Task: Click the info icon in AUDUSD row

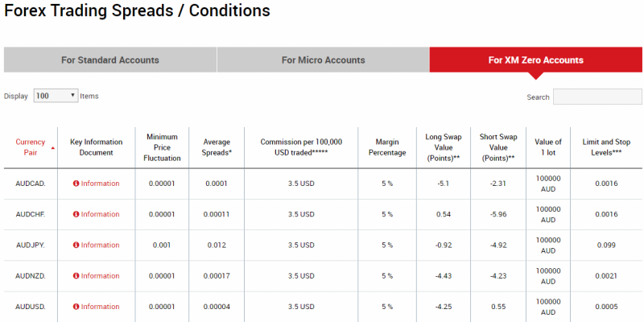Action: (x=76, y=307)
